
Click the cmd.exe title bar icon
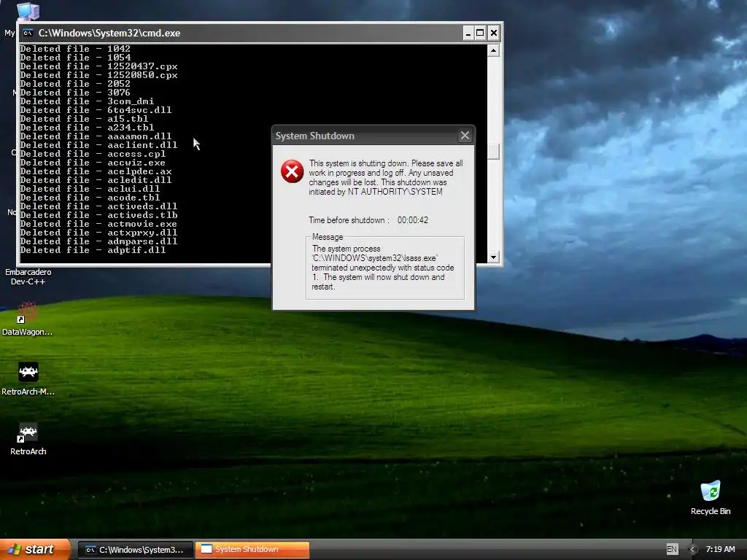click(x=28, y=33)
